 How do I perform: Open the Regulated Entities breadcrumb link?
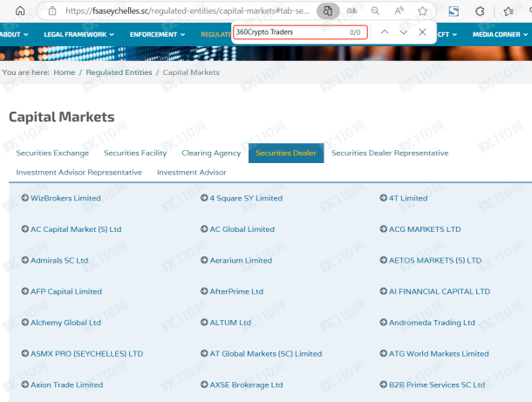[x=119, y=72]
